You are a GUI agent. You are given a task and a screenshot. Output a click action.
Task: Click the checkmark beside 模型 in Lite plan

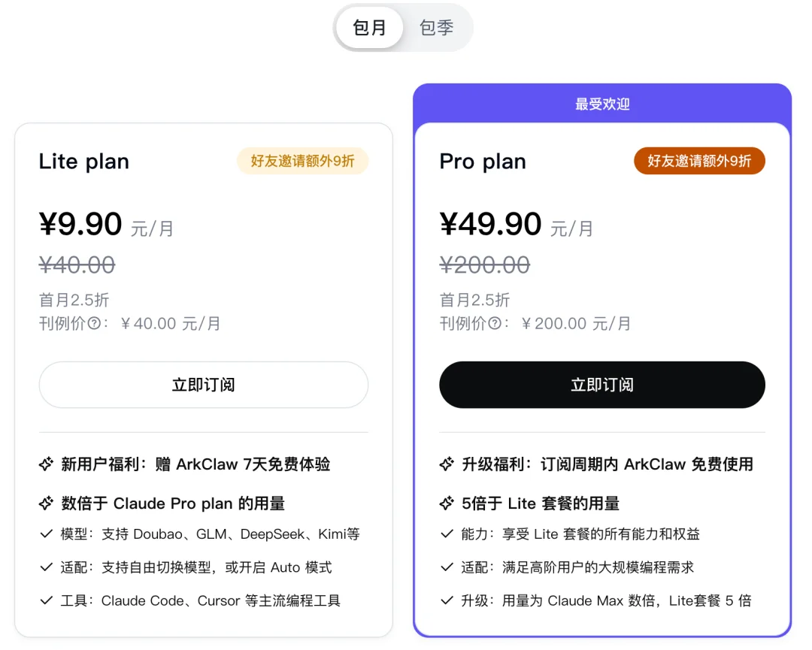[x=47, y=535]
